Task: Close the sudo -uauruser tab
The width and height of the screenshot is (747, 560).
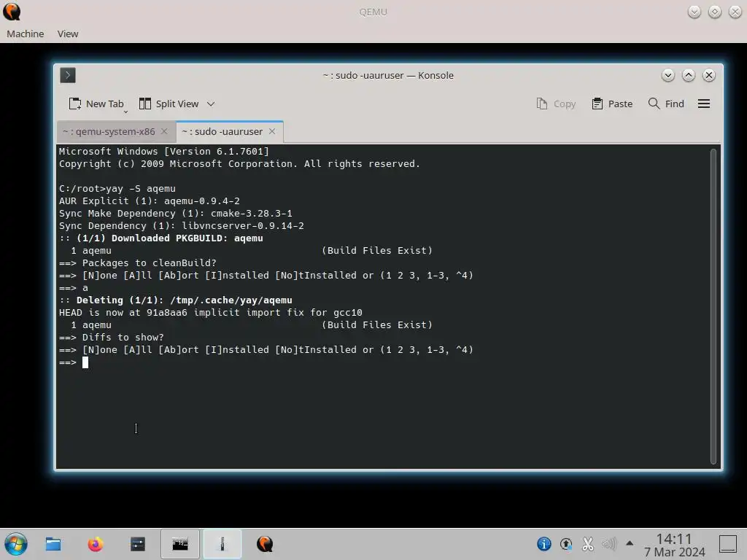Action: 272,131
